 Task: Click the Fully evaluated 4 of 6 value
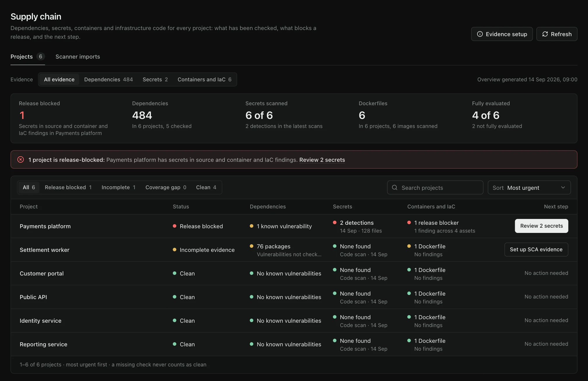click(x=486, y=115)
